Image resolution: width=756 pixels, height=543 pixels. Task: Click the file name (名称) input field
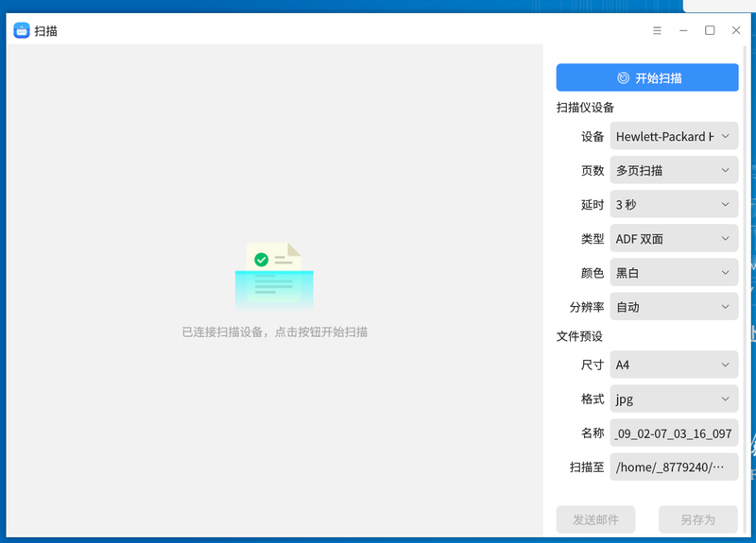[x=674, y=433]
